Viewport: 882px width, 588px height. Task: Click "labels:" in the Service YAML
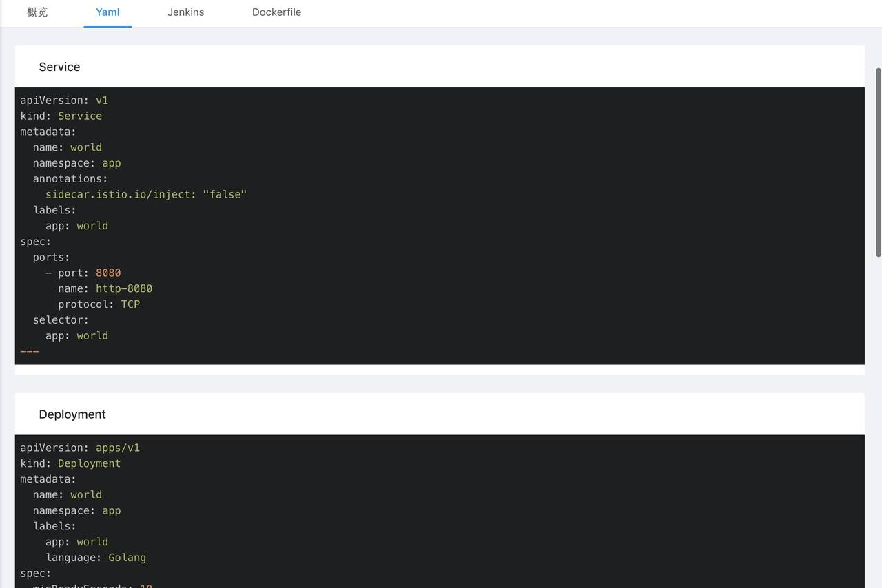pos(54,210)
